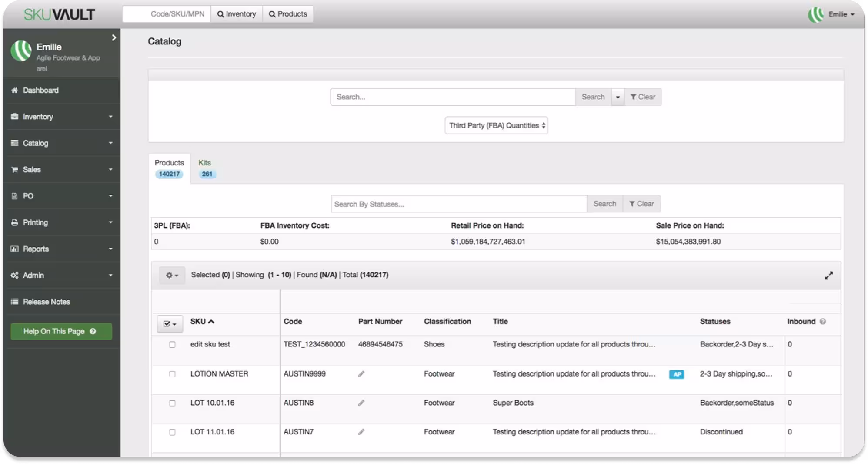868x464 pixels.
Task: Expand table to fullscreen with the arrows icon
Action: click(829, 276)
